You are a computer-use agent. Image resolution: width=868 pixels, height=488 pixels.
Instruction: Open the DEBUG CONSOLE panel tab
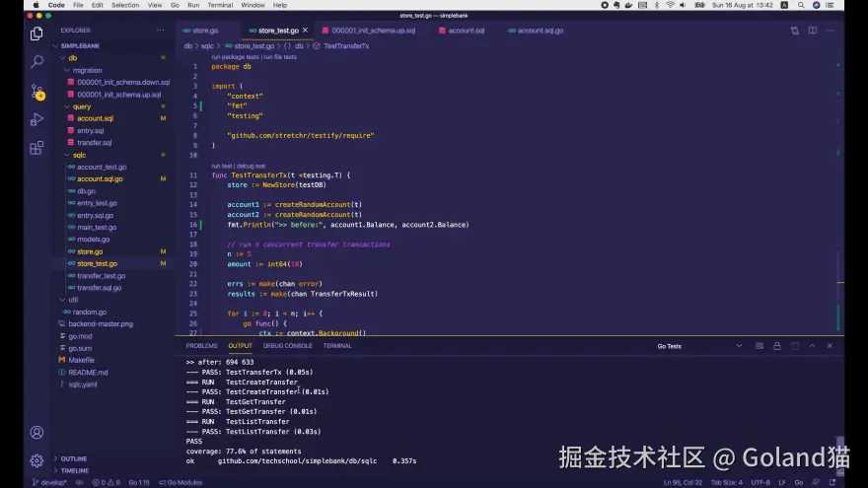coord(287,346)
